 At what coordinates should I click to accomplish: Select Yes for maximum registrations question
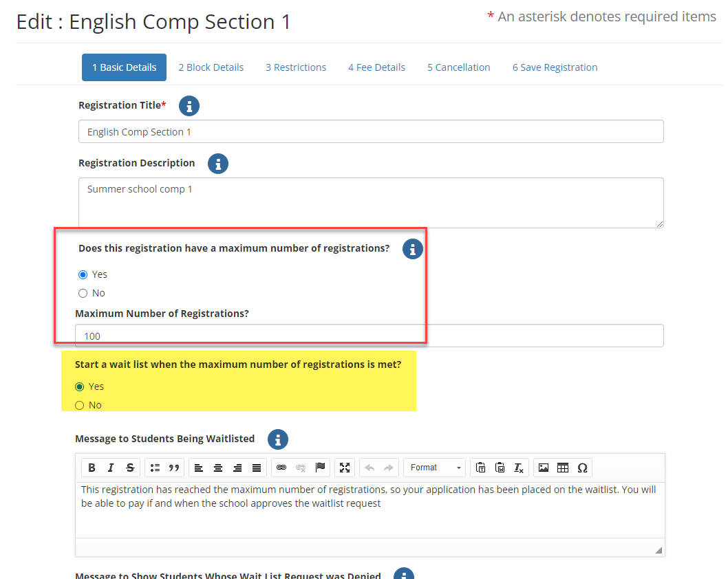coord(83,274)
